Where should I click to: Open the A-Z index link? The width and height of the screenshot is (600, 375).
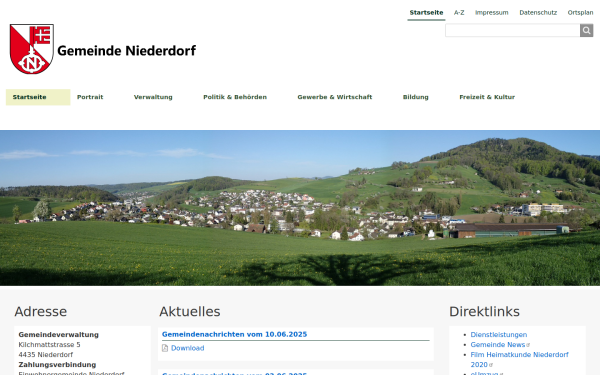[x=459, y=13]
